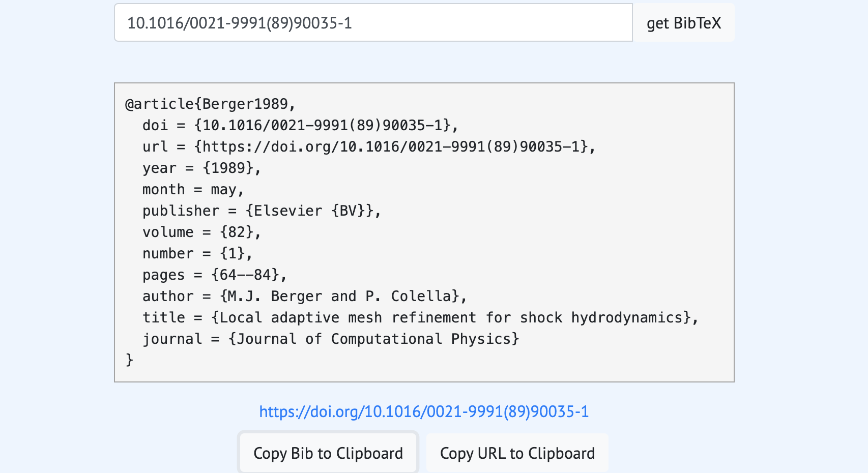Click the closing brace of the BibTeX entry
Image resolution: width=868 pixels, height=473 pixels.
129,360
